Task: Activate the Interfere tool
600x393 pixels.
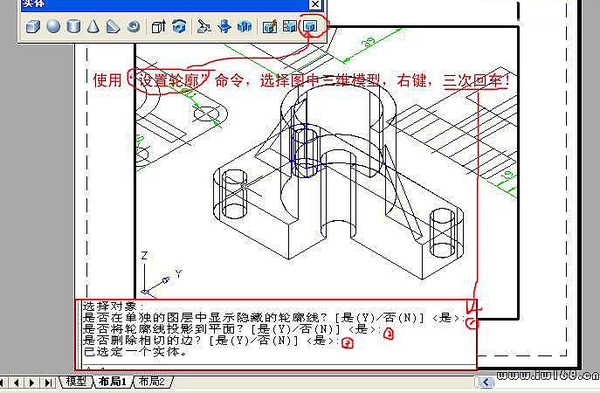Action: click(245, 26)
